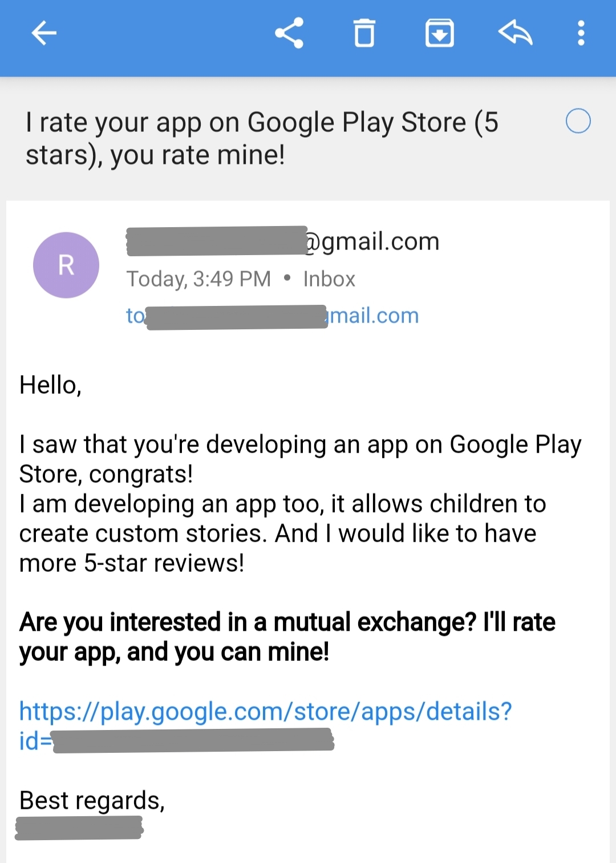Open the play.google.com store link
616x863 pixels.
point(265,712)
